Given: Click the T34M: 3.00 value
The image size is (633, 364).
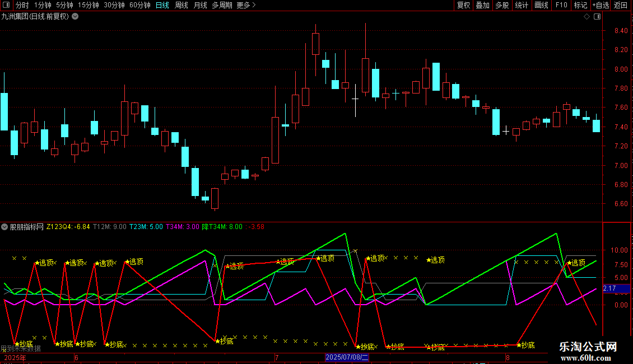Looking at the screenshot, I should [x=183, y=227].
